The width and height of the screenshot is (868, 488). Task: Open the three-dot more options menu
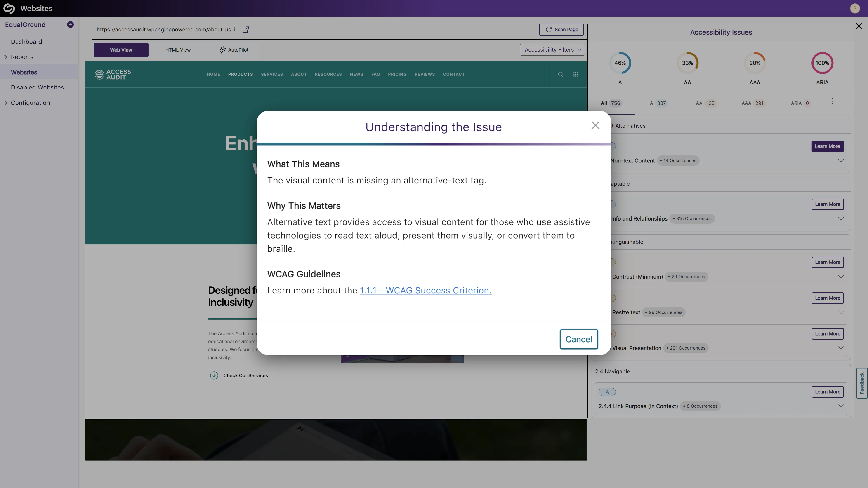tap(832, 101)
